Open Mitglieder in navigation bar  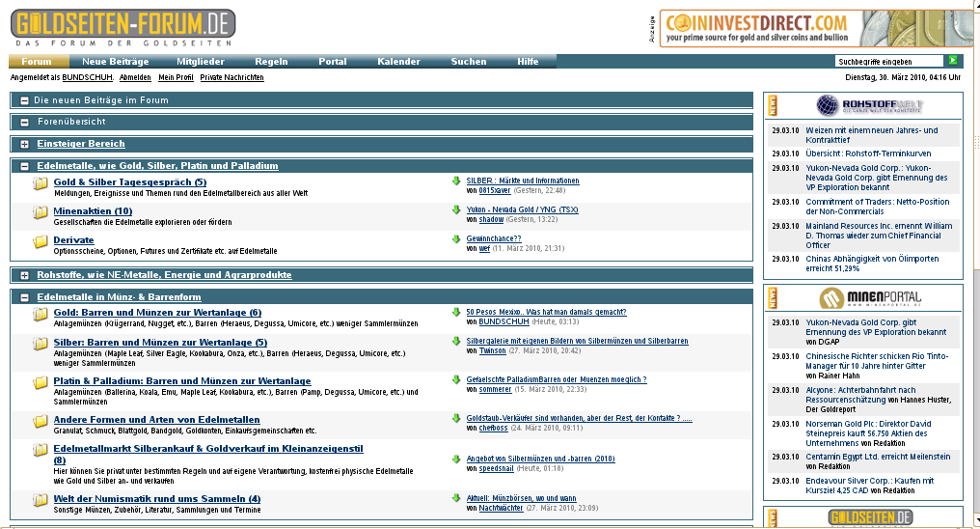point(201,61)
